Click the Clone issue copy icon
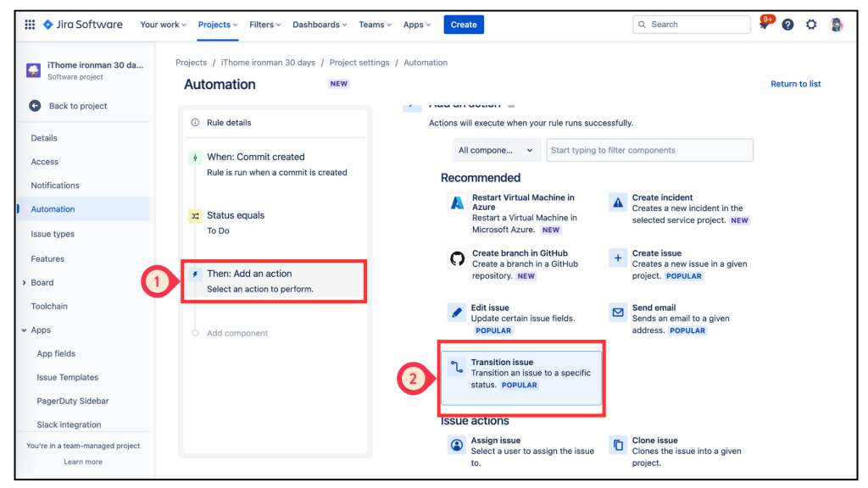The height and width of the screenshot is (488, 868). 618,445
